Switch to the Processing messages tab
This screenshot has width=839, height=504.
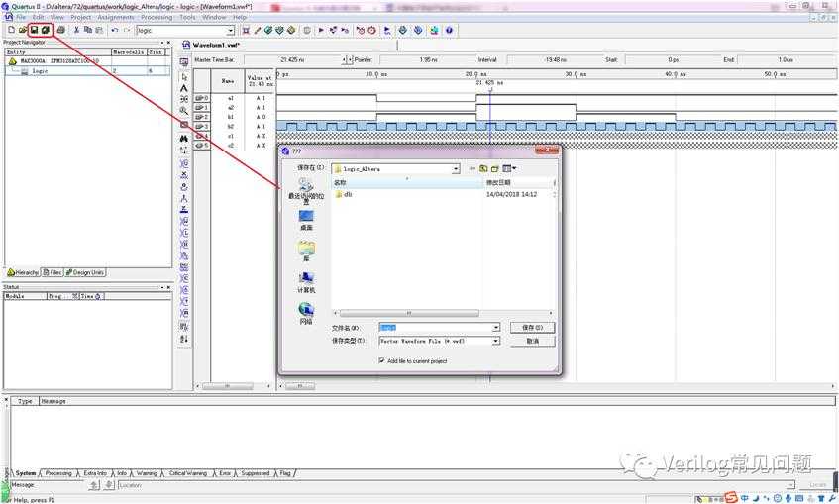pyautogui.click(x=57, y=473)
